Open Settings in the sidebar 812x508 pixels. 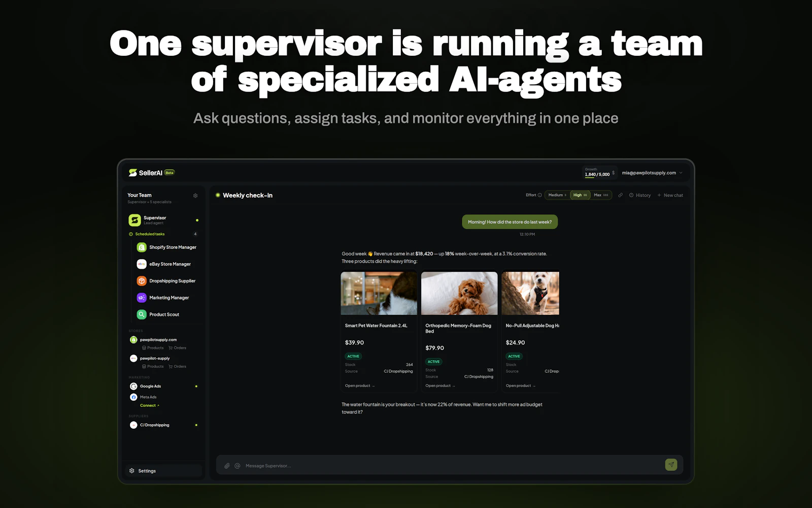(163, 471)
